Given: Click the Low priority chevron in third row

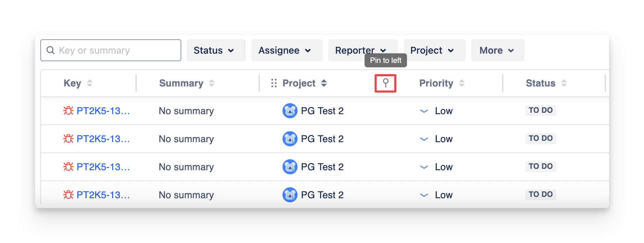Looking at the screenshot, I should pyautogui.click(x=424, y=167).
